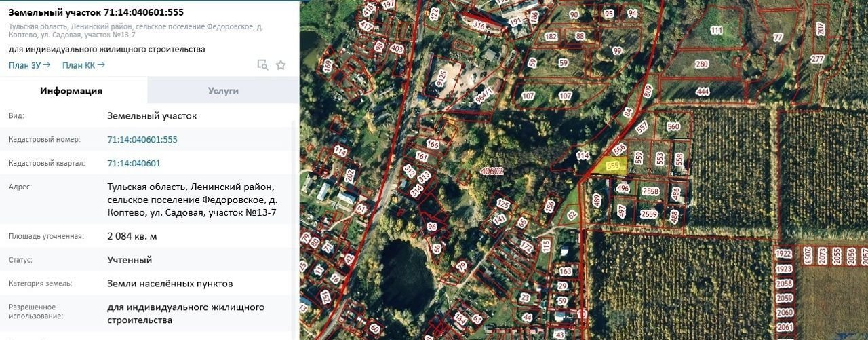Click map parcel labeled 280

tap(702, 64)
